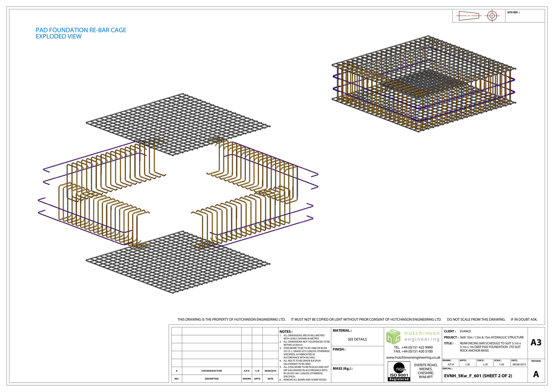Click the 'PAD FOUNDATION RE-BAR CAGE' title
554x392 pixels.
[81, 30]
